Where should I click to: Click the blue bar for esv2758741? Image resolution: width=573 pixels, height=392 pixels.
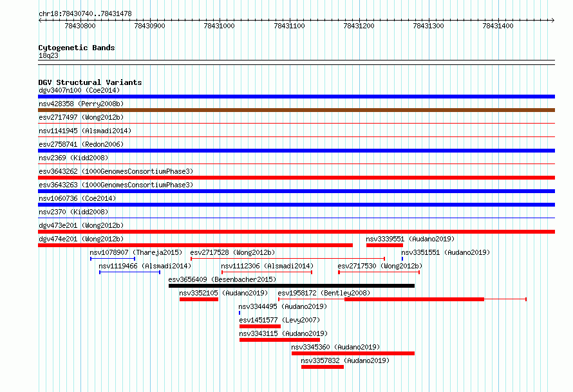click(x=296, y=151)
